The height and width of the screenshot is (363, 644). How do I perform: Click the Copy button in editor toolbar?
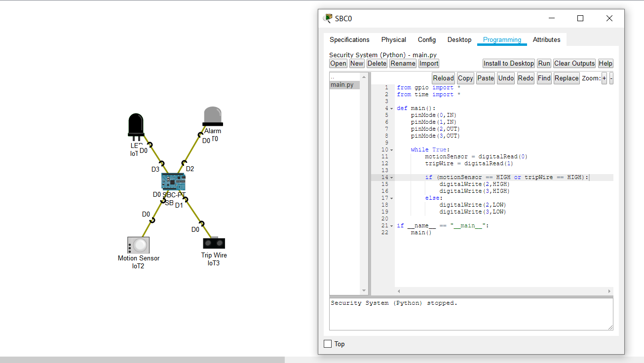click(x=465, y=78)
